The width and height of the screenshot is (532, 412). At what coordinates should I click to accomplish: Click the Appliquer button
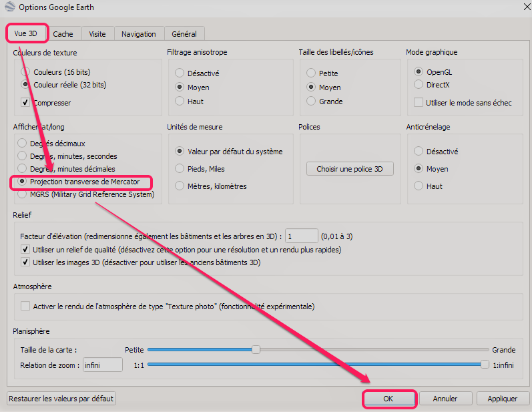pos(503,399)
